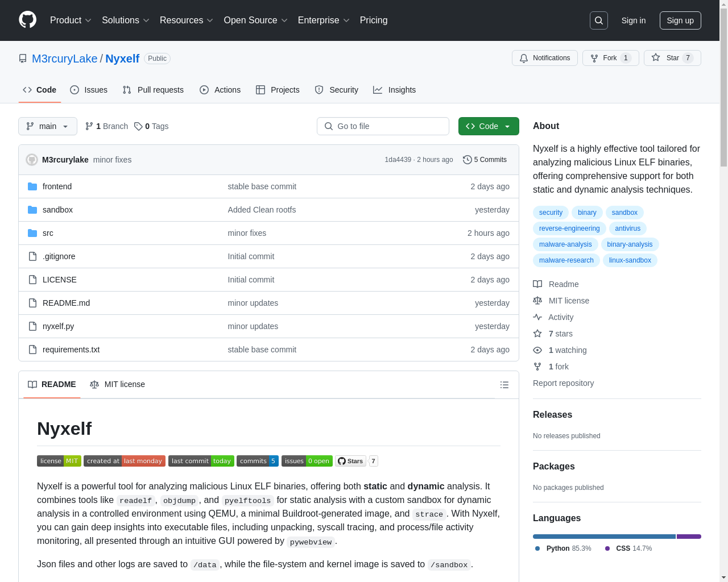Click the security topic tag
This screenshot has width=728, height=582.
click(551, 213)
